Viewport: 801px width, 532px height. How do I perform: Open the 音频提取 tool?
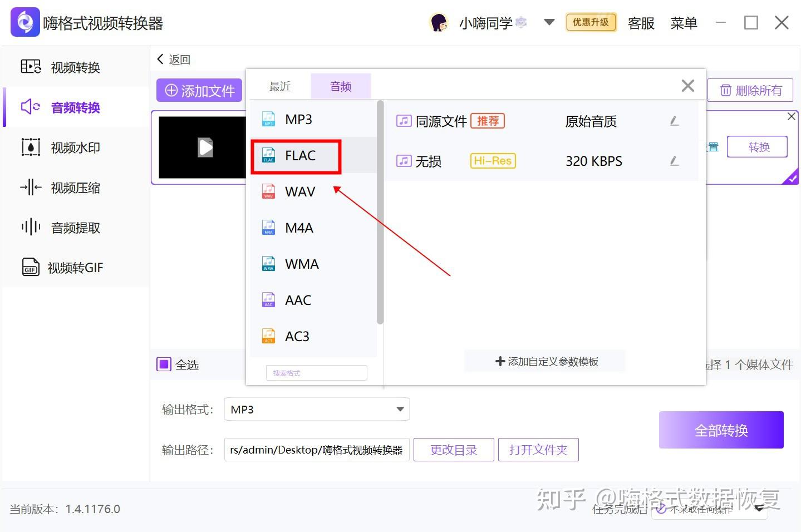pos(31,227)
